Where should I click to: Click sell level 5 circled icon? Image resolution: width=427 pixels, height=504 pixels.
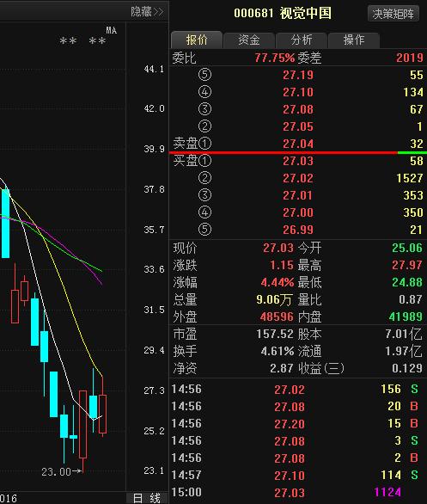click(x=204, y=75)
